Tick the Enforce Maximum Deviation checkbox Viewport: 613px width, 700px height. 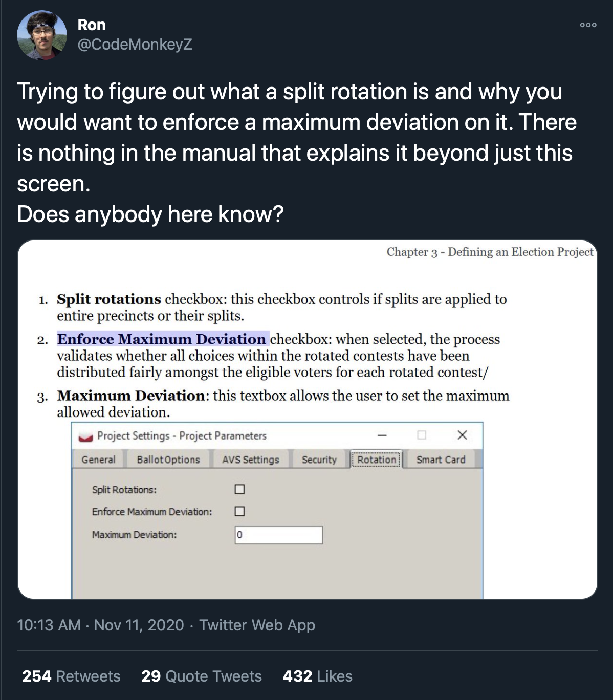pos(239,511)
